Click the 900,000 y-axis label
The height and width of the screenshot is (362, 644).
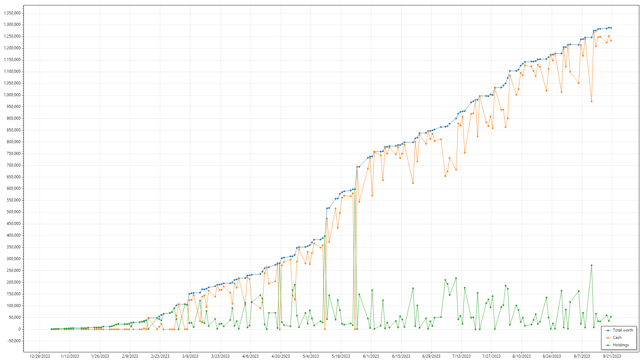(x=14, y=118)
